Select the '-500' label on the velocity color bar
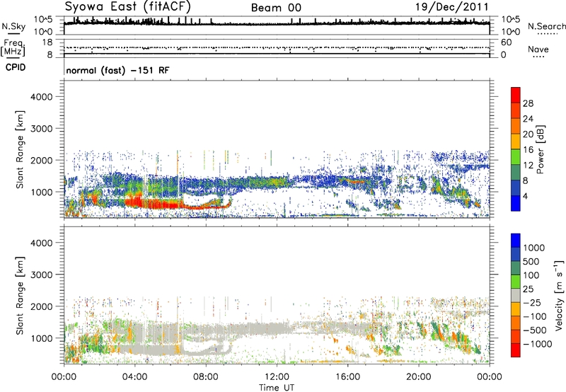The width and height of the screenshot is (566, 392). [x=535, y=330]
